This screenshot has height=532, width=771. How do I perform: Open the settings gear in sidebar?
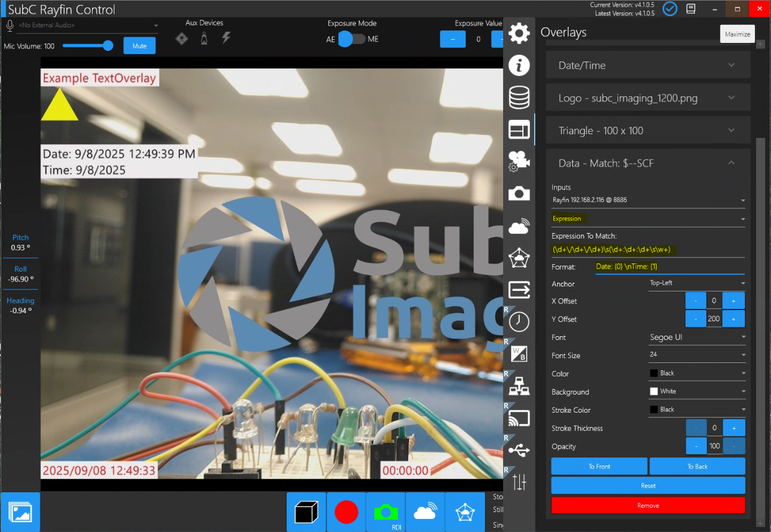point(519,34)
